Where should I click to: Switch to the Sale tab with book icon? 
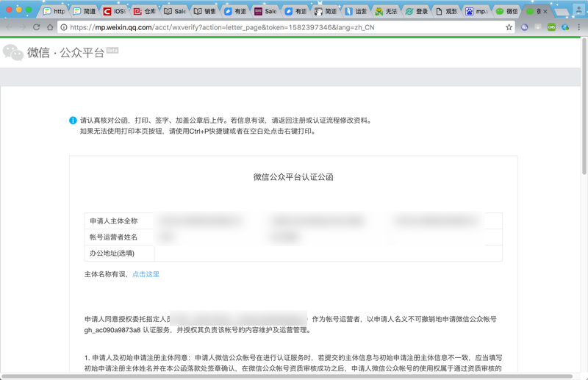tap(175, 12)
